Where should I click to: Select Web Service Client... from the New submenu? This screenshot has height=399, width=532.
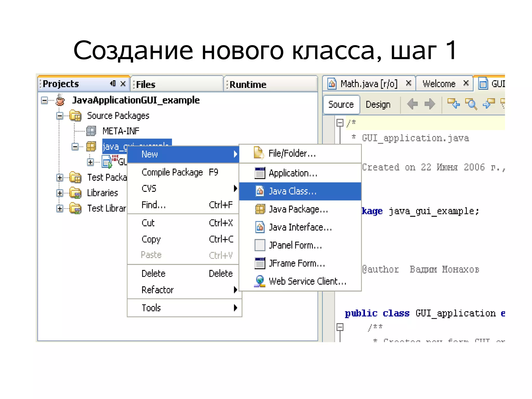coord(300,281)
